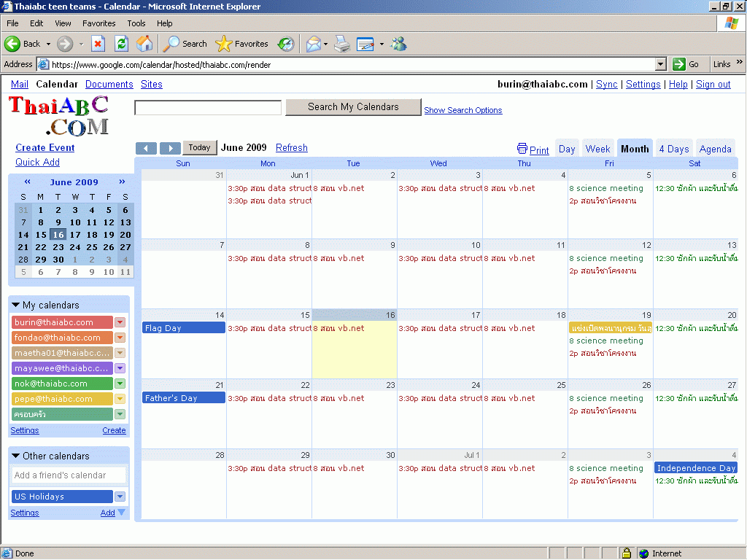Open dropdown arrow for fondao@thaiabc.com calendar
This screenshot has height=560, width=747.
tap(120, 338)
